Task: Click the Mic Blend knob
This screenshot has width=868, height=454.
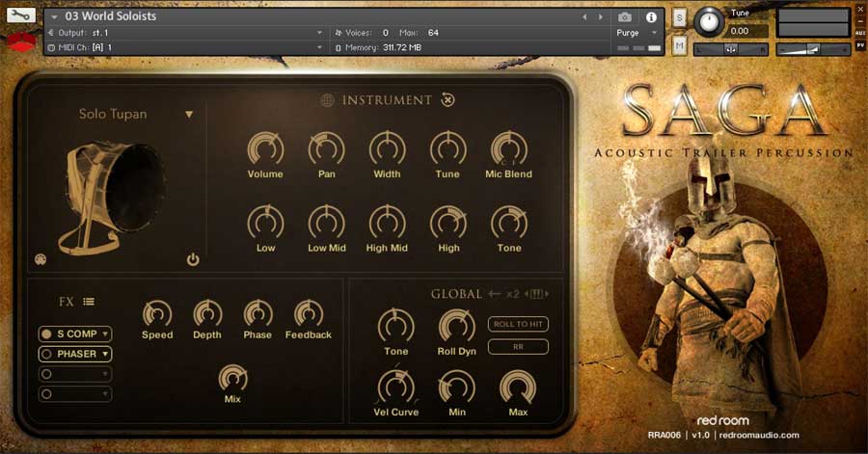Action: point(508,148)
